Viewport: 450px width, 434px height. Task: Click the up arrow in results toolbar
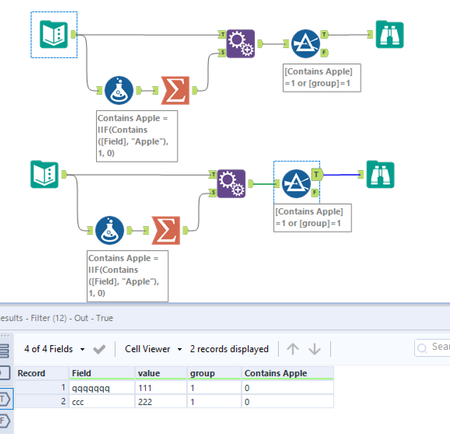[293, 349]
